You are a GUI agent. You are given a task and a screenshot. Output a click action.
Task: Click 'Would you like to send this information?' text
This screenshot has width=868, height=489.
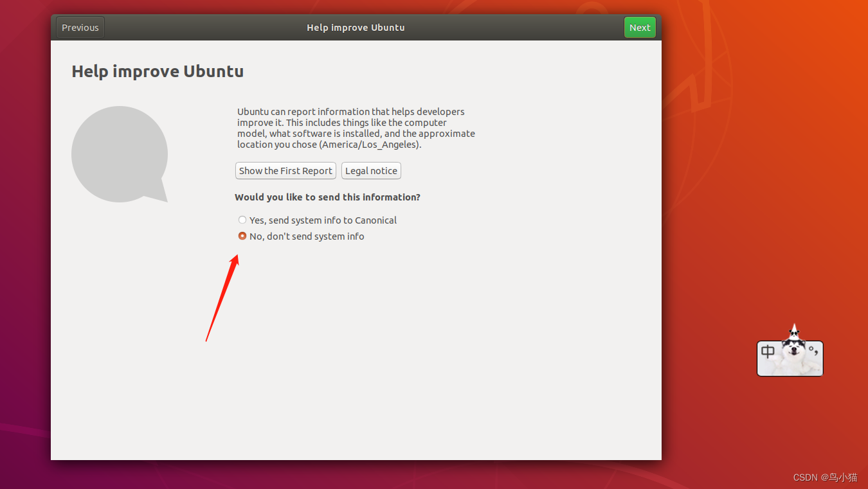[x=327, y=197]
